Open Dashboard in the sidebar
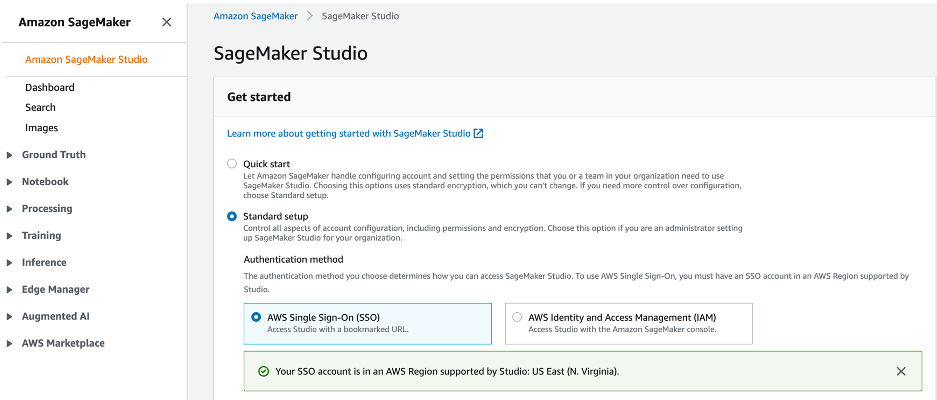This screenshot has height=400, width=937. point(50,87)
